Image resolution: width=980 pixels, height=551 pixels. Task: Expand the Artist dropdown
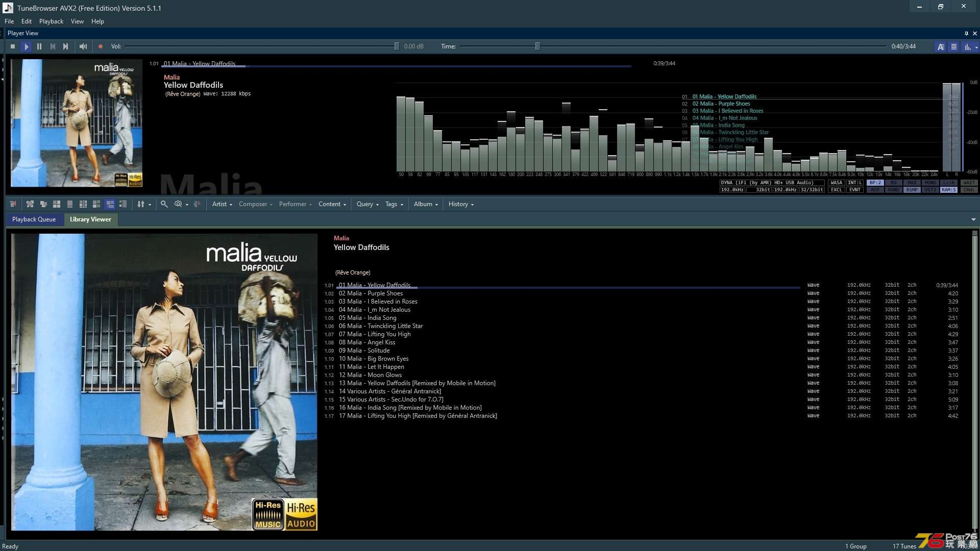click(x=222, y=204)
